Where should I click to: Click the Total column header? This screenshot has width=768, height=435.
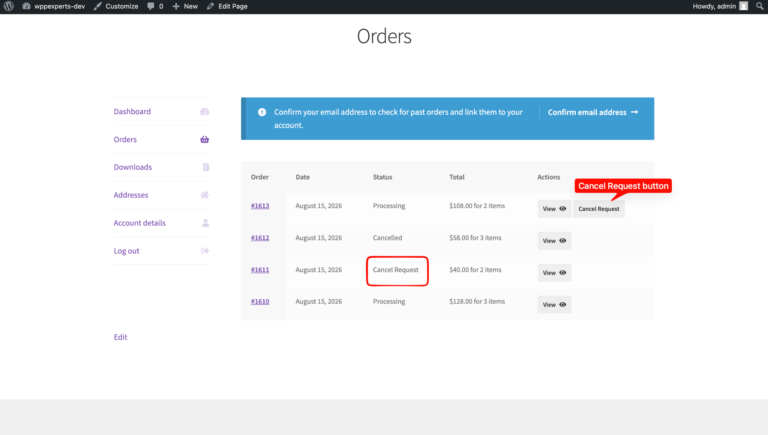pos(457,177)
